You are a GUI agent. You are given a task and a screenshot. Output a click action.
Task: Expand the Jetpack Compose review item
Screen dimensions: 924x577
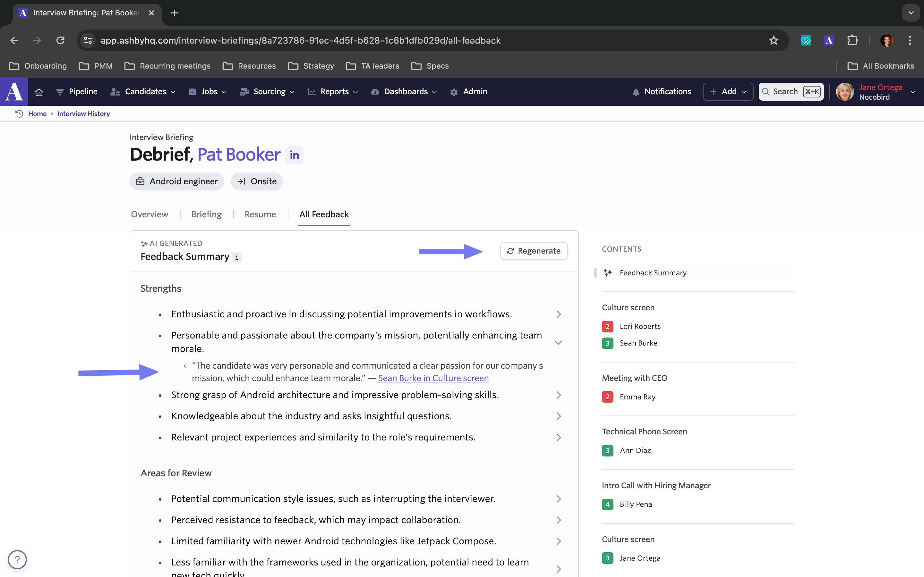tap(558, 541)
